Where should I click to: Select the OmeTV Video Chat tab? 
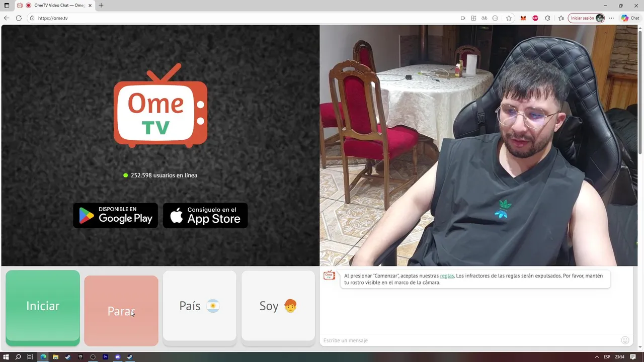click(x=54, y=6)
